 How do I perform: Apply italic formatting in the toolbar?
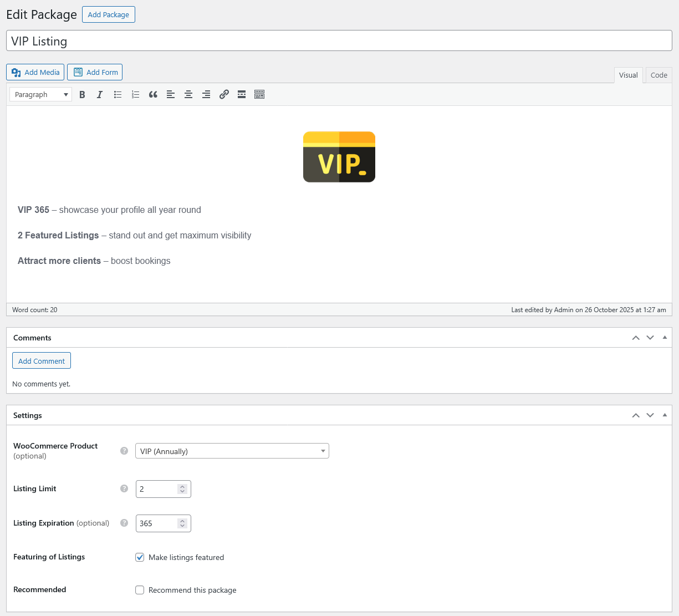pos(100,95)
